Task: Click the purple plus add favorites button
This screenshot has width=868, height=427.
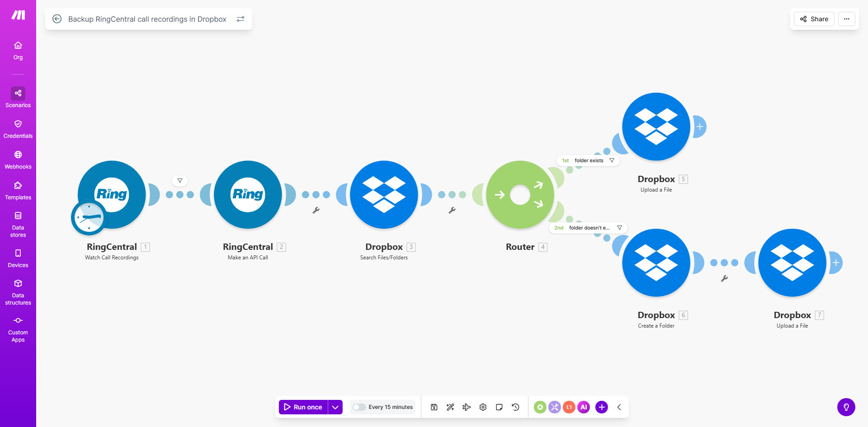Action: click(602, 407)
